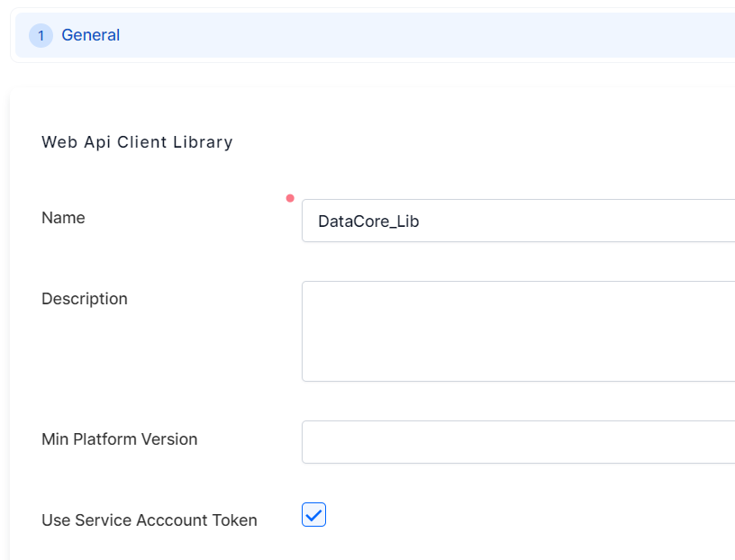Click the Description field label
This screenshot has height=560, width=735.
click(85, 299)
